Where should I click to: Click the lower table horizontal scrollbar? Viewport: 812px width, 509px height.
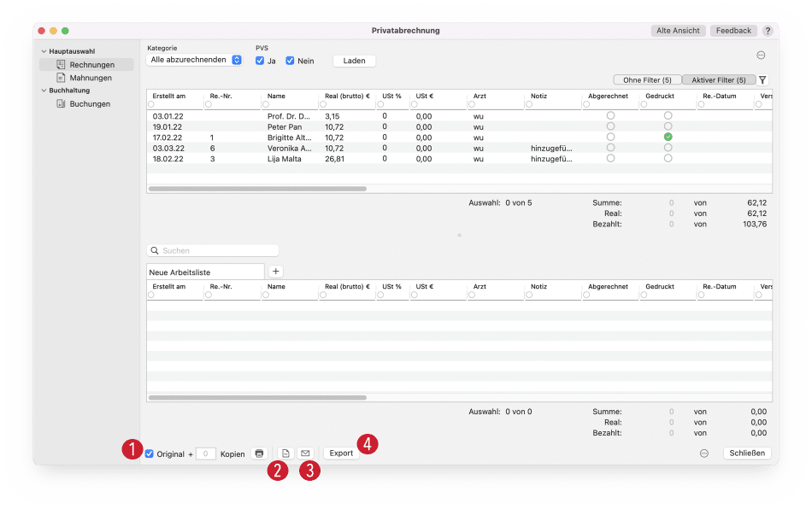[257, 398]
